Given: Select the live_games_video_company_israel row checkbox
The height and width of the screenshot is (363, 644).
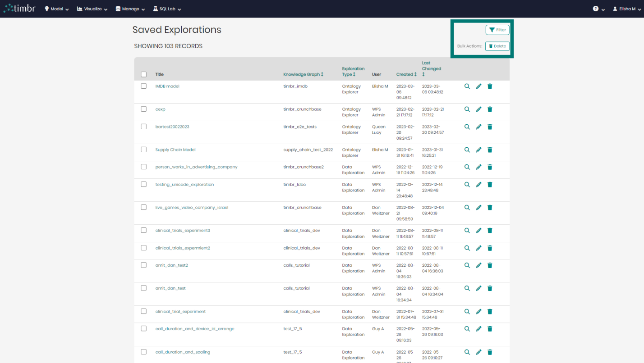Looking at the screenshot, I should coord(144,207).
